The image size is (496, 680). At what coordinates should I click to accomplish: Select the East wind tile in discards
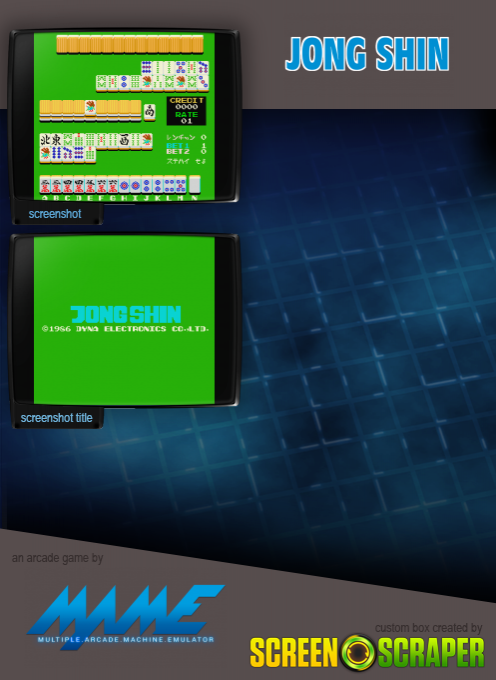tap(56, 140)
